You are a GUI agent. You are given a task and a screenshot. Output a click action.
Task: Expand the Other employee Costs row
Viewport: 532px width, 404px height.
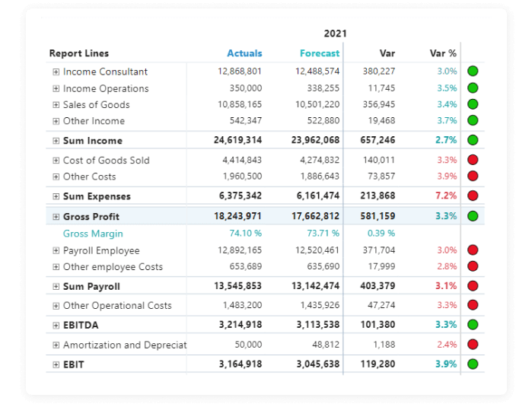click(x=56, y=267)
